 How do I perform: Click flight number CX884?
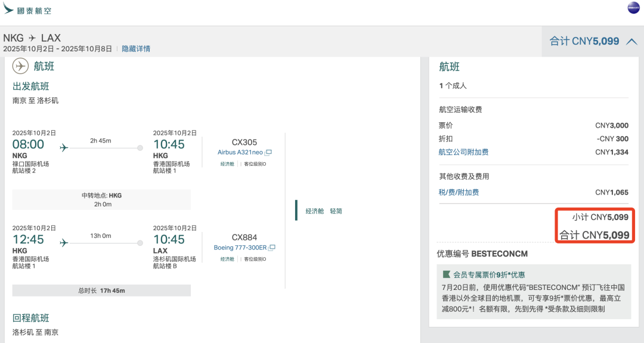tap(244, 238)
